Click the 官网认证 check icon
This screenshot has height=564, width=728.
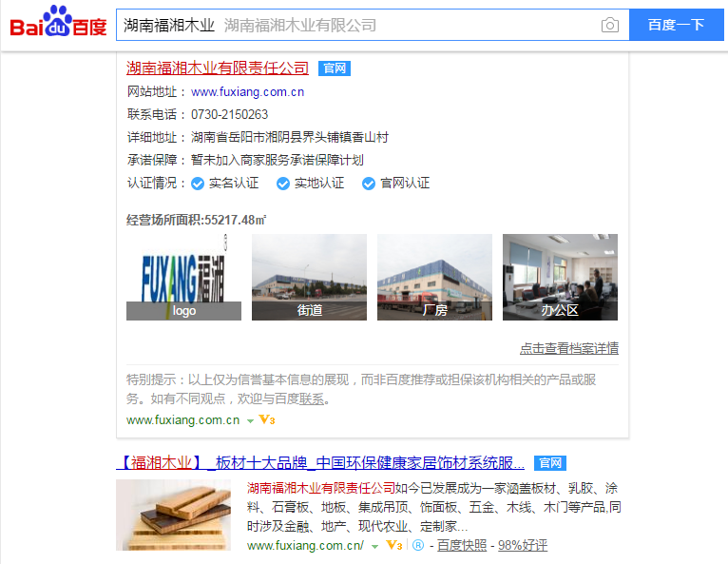point(369,184)
